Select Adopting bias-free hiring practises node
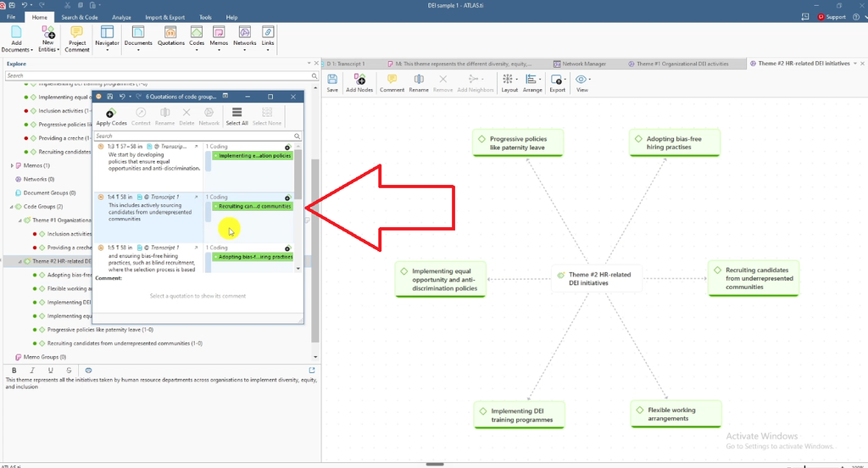 (674, 143)
